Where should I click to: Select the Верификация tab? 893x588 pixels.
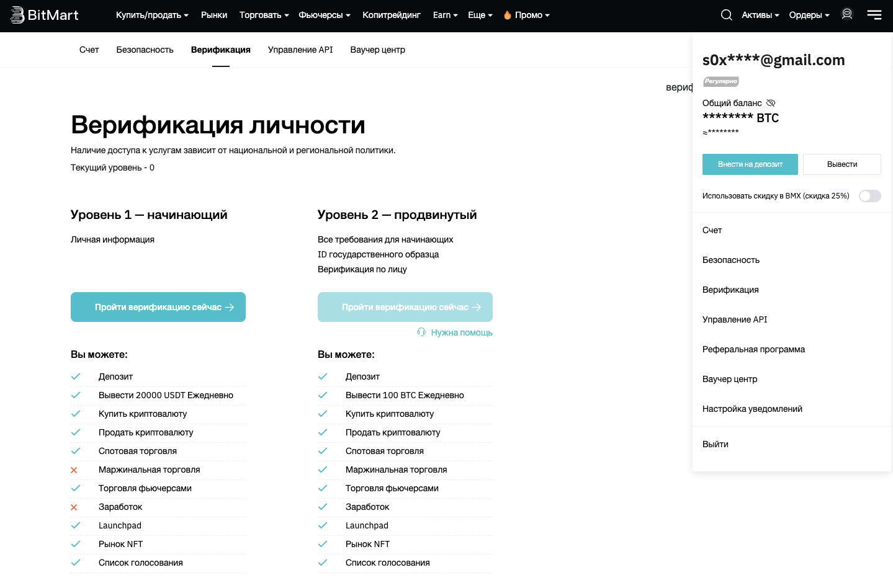(220, 50)
